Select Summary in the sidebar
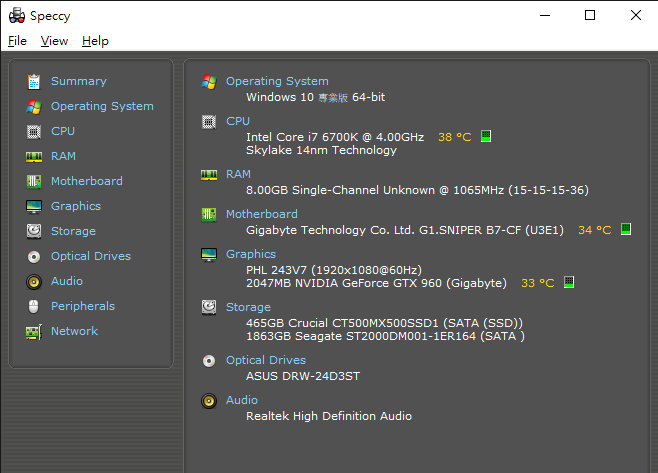The image size is (658, 473). [79, 81]
